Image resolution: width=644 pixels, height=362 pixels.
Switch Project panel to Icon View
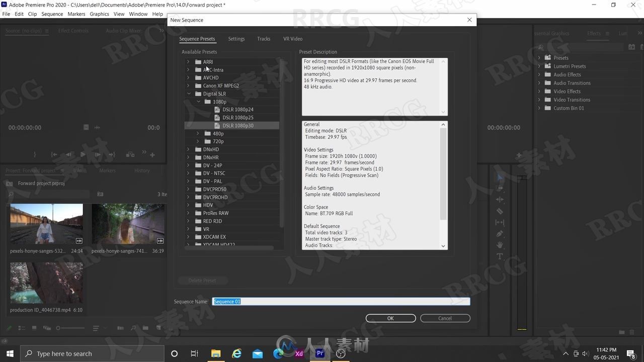[x=34, y=328]
